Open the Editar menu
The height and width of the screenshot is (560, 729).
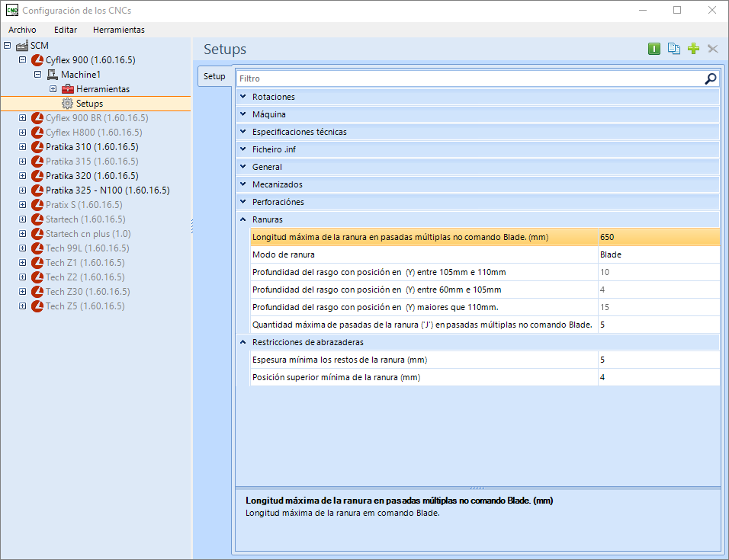(x=66, y=30)
